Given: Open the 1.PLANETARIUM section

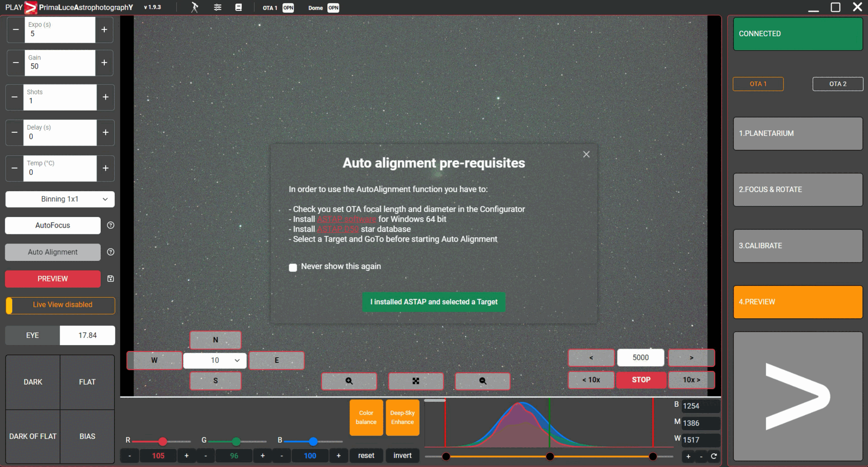Looking at the screenshot, I should (x=798, y=134).
